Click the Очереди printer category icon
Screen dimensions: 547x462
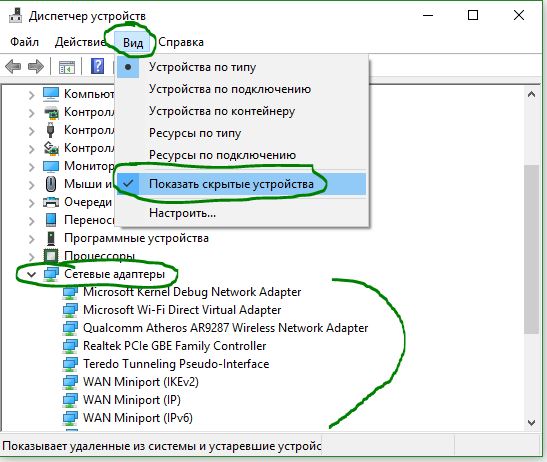point(51,202)
